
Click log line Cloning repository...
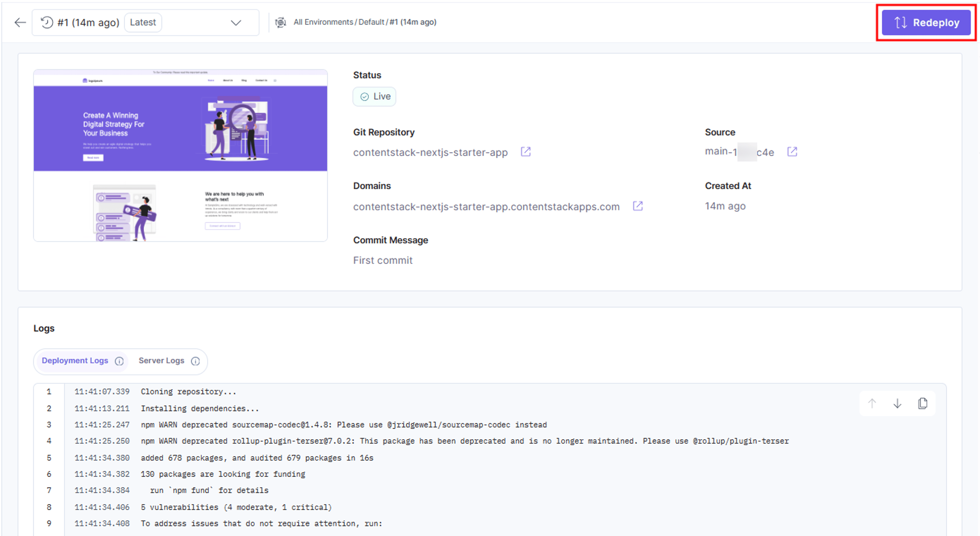pos(188,392)
